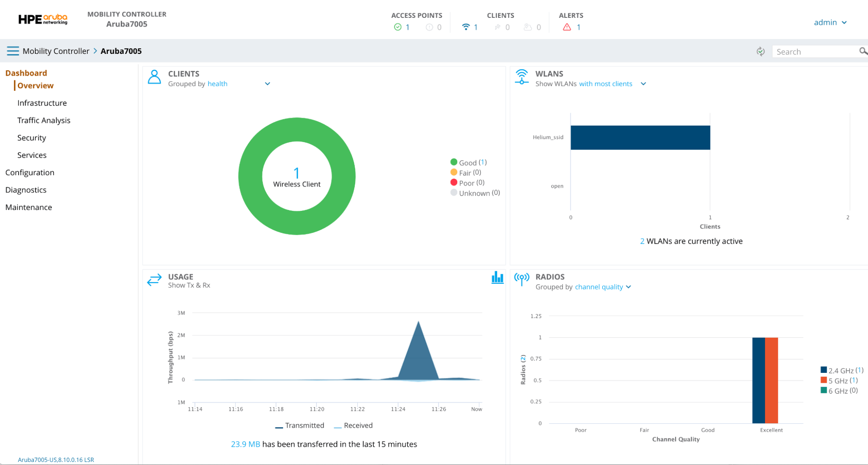Click the refresh icon beside Search
This screenshot has width=868, height=465.
[760, 51]
